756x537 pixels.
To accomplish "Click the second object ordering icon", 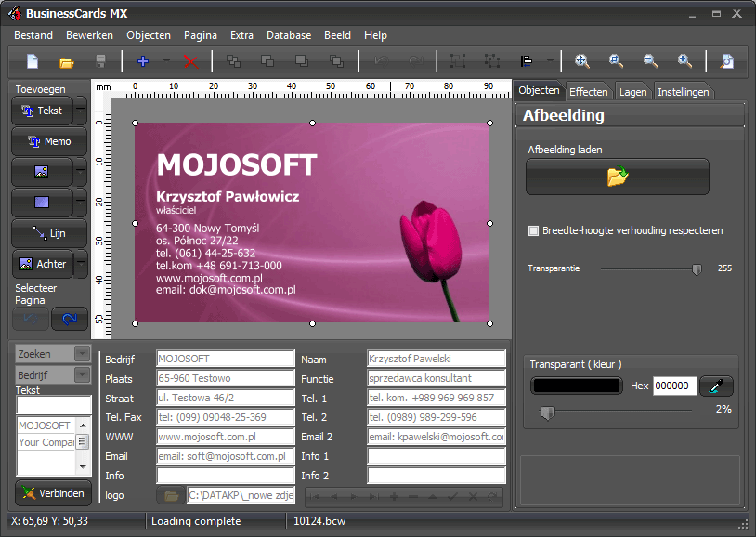I will tap(267, 60).
